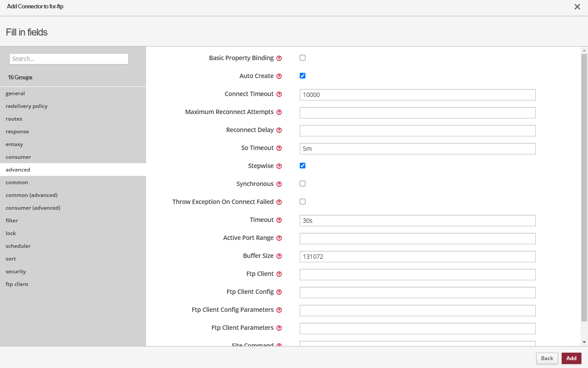Focus the group Search field
588x368 pixels.
tap(69, 59)
